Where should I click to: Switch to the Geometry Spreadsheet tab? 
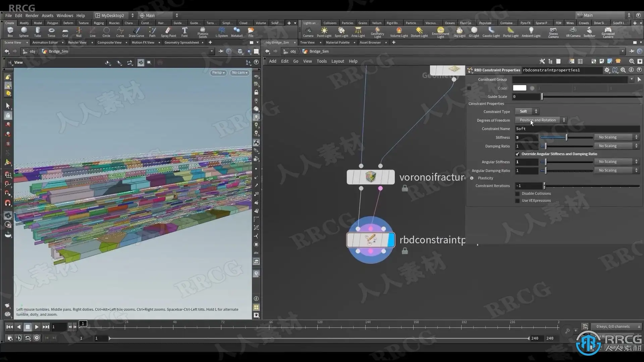[181, 43]
